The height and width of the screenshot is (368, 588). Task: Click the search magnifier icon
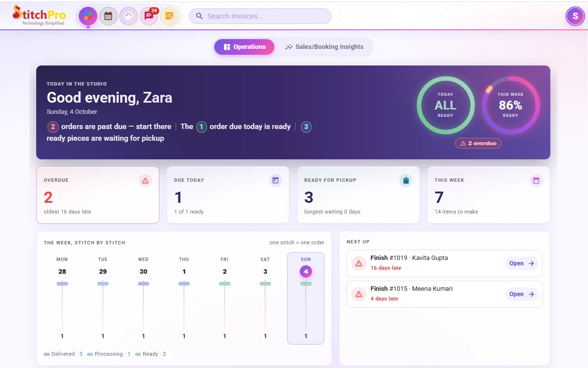(199, 16)
